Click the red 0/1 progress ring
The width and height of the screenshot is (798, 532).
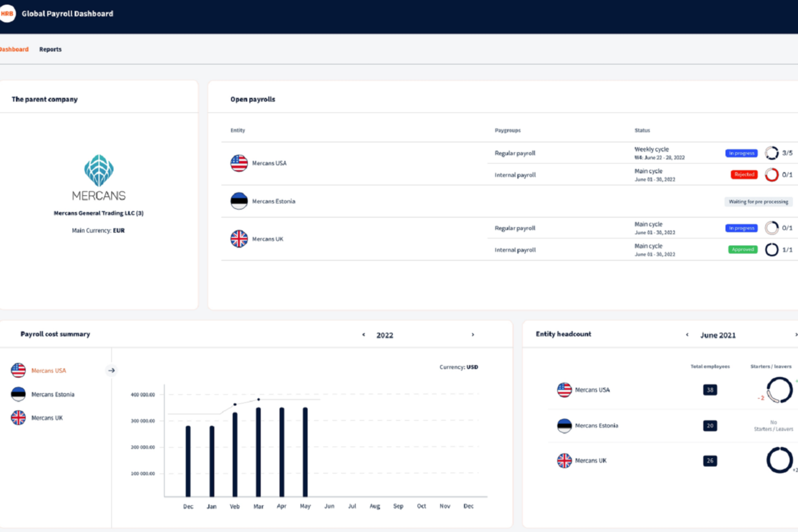point(772,175)
